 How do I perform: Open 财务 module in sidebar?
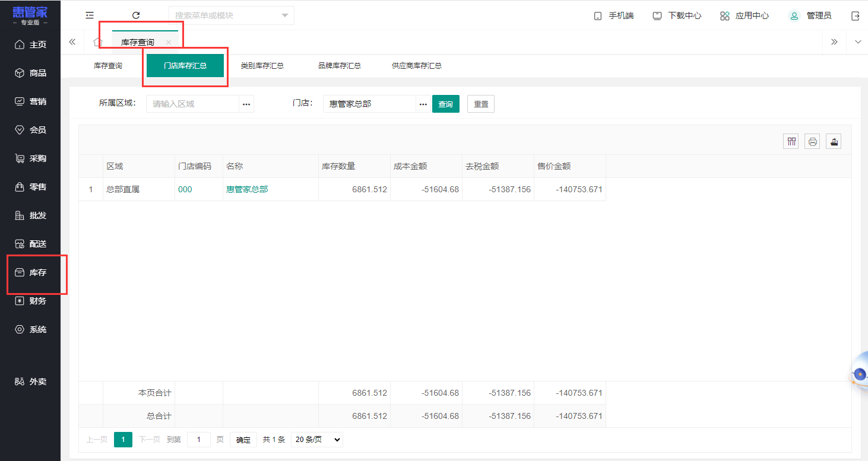click(x=30, y=301)
